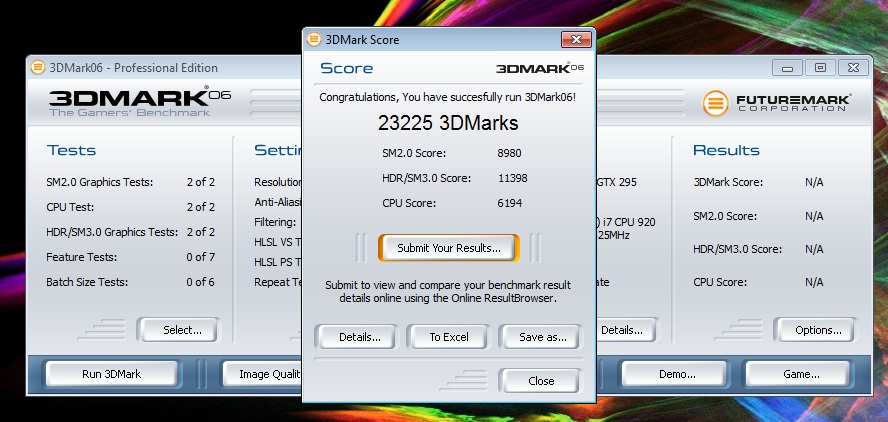Click the Results panel heading
Screen dimensions: 888x422
tap(727, 150)
